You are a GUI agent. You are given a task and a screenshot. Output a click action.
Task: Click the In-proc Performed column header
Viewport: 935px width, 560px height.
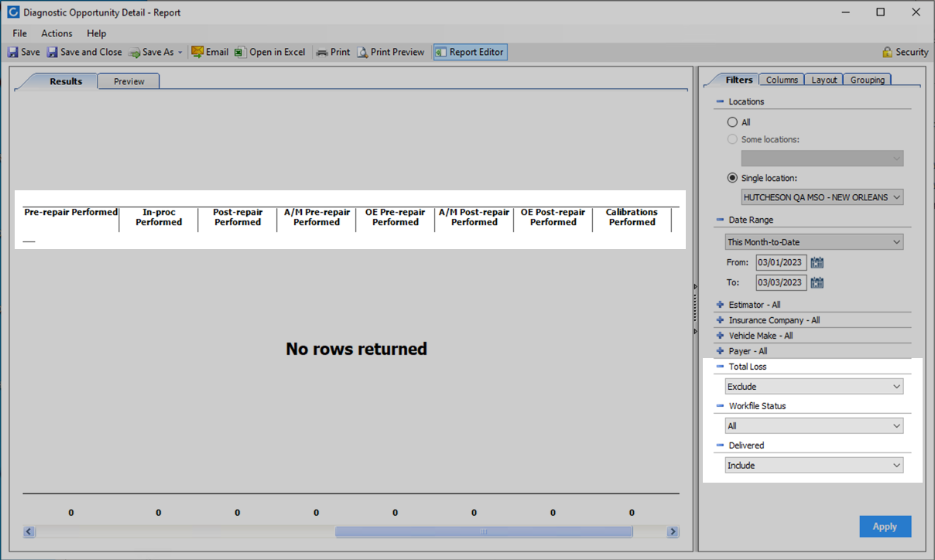pos(159,217)
